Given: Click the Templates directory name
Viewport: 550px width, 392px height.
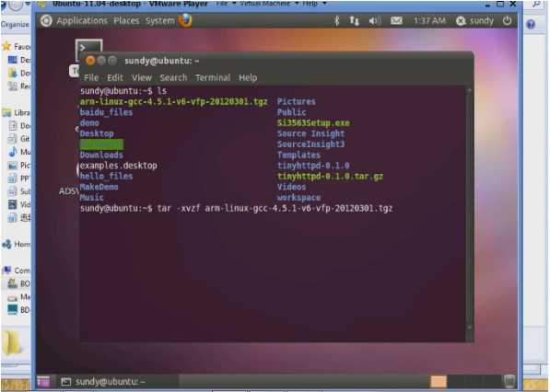Looking at the screenshot, I should point(298,155).
